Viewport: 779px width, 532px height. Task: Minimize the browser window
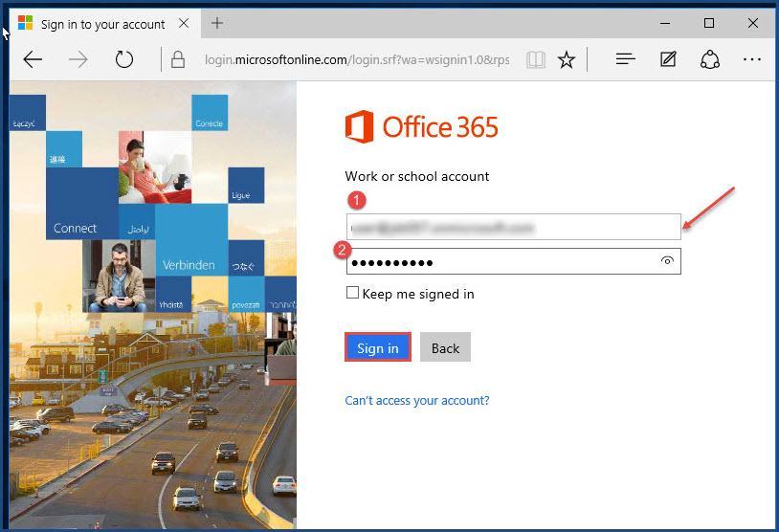tap(665, 23)
